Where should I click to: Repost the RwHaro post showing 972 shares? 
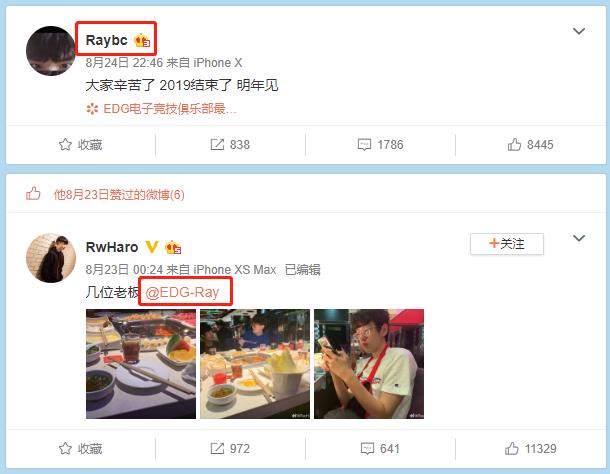pyautogui.click(x=230, y=449)
